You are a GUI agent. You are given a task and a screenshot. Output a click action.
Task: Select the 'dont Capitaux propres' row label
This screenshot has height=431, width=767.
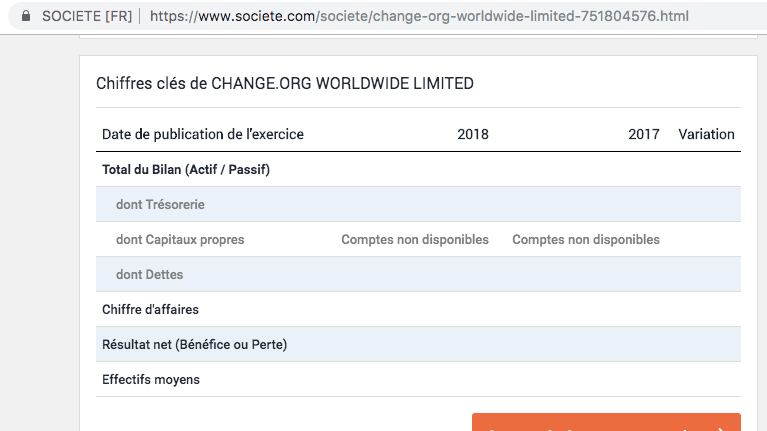point(180,240)
